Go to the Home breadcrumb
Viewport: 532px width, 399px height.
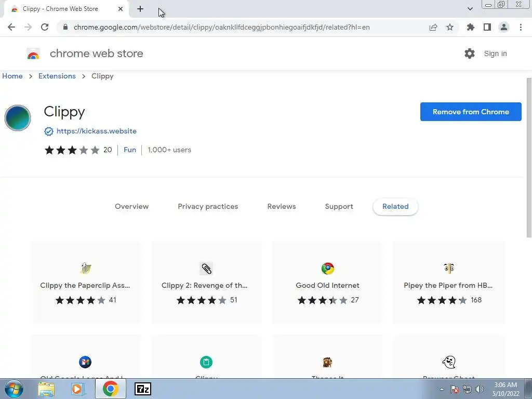[12, 76]
